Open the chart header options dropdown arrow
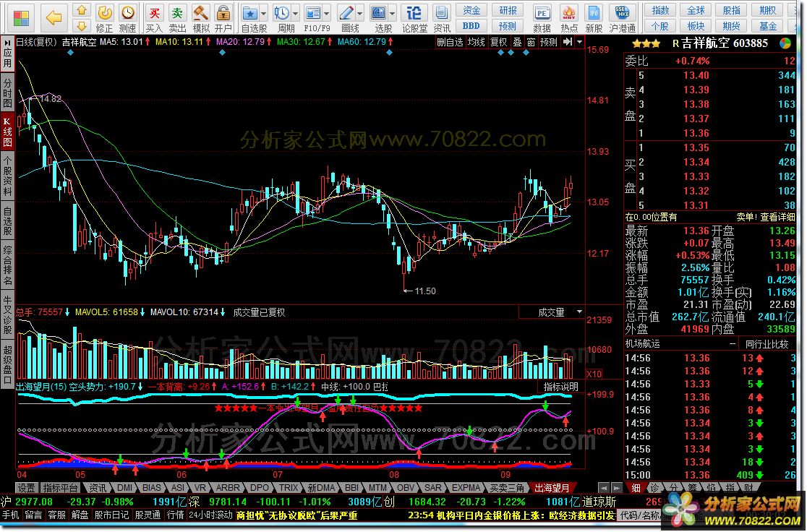Image resolution: width=807 pixels, height=532 pixels. 579,42
